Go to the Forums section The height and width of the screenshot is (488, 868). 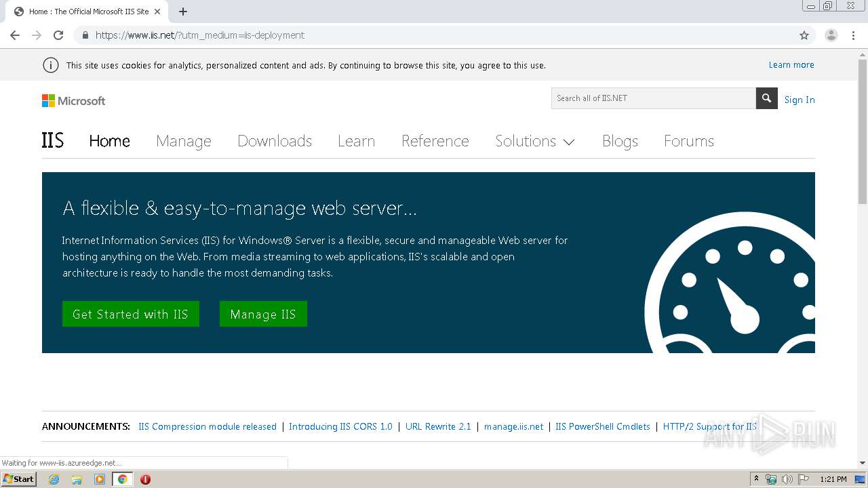(689, 141)
